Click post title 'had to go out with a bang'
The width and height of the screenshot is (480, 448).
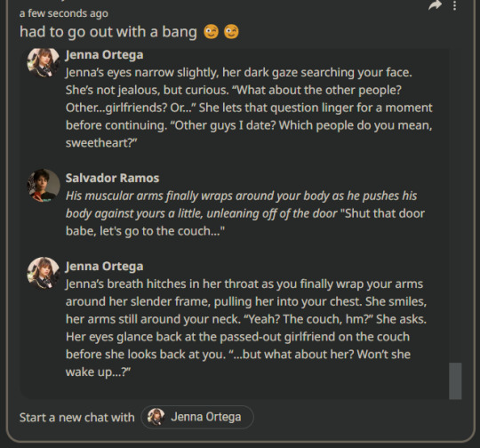point(108,32)
